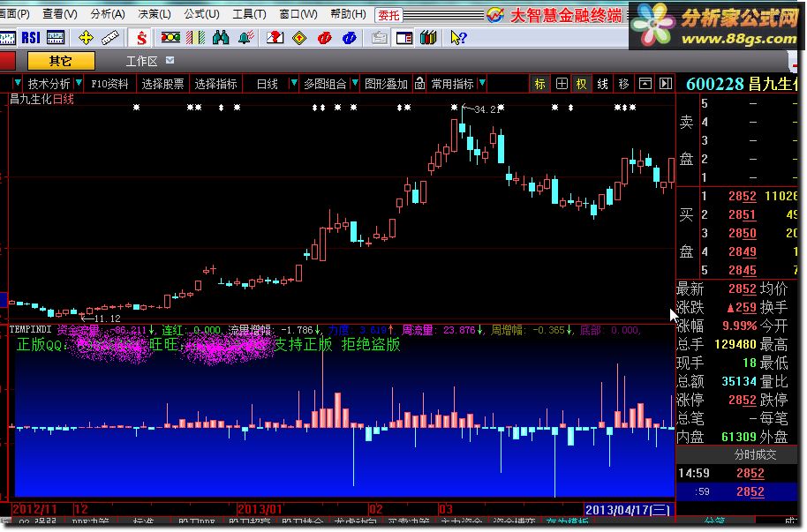Click the 常用指标 button

[452, 83]
